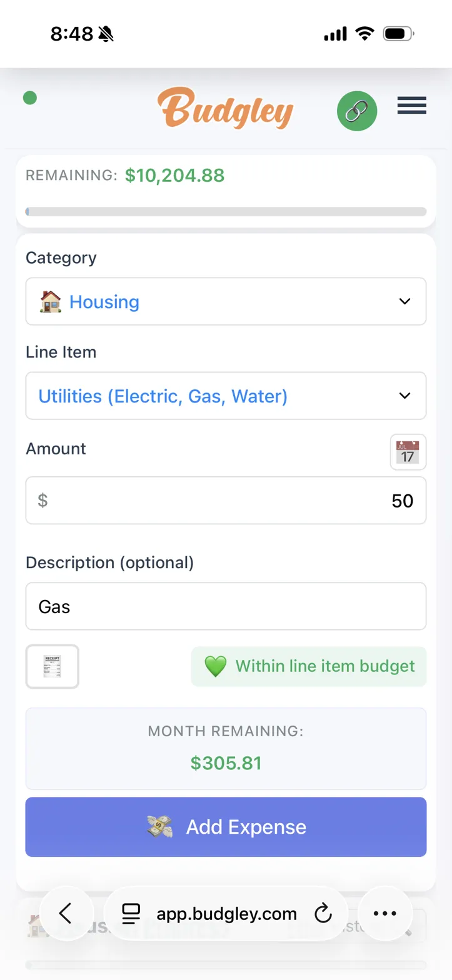Open the browser more options ellipsis

pos(384,913)
